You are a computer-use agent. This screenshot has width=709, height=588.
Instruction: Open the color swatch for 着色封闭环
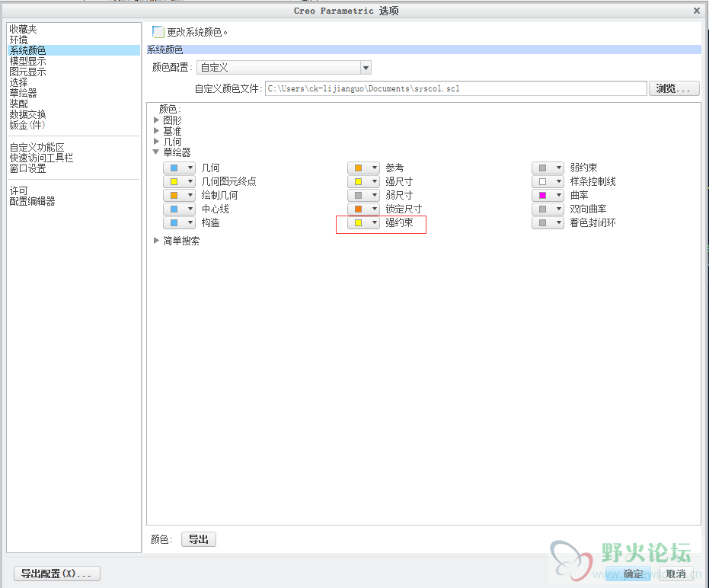[x=548, y=222]
